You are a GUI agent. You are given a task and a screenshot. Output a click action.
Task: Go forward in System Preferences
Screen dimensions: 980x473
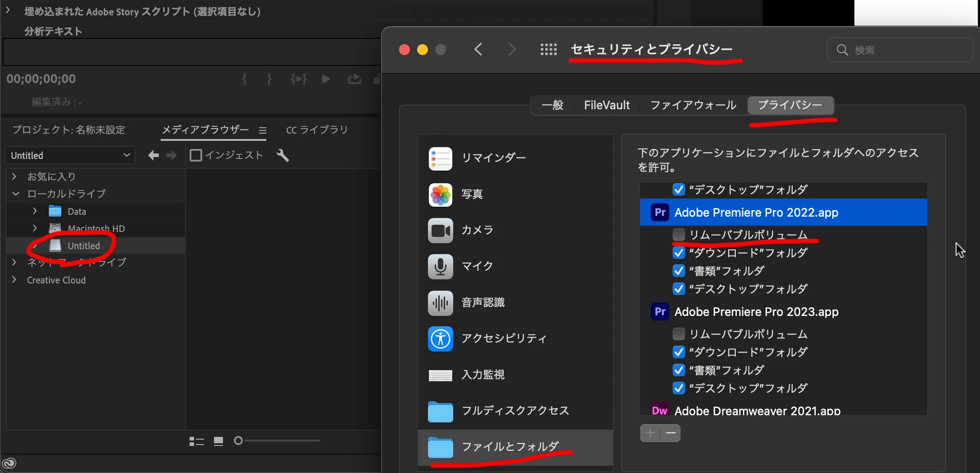511,49
